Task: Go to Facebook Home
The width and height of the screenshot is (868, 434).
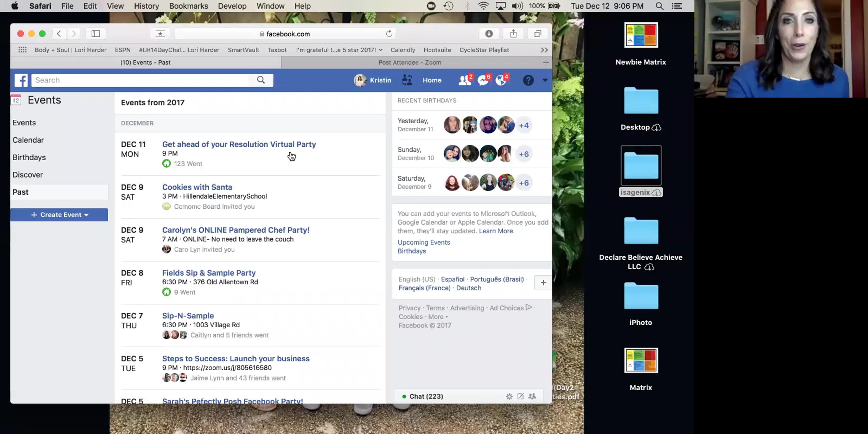Action: (x=432, y=80)
